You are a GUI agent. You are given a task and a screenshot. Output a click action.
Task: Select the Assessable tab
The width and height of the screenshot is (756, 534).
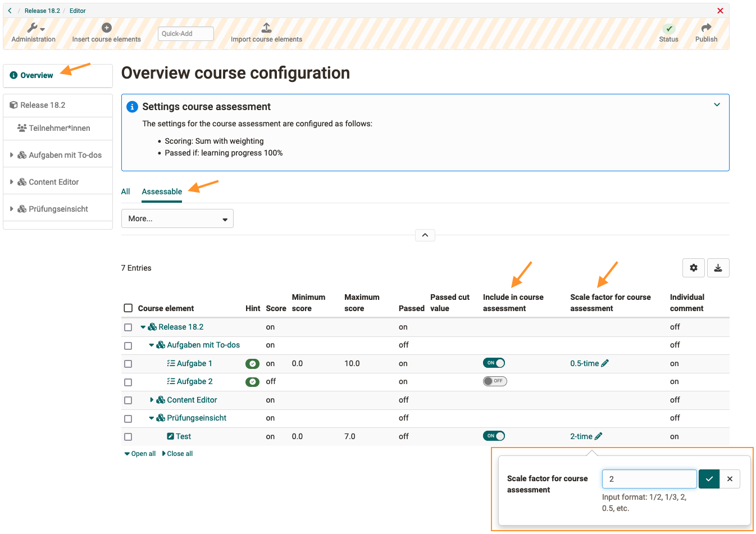point(162,191)
